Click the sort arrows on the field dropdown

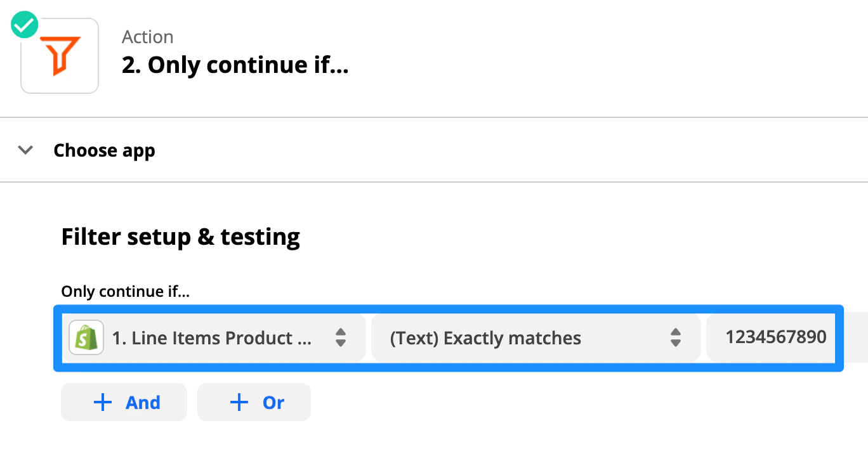[341, 338]
